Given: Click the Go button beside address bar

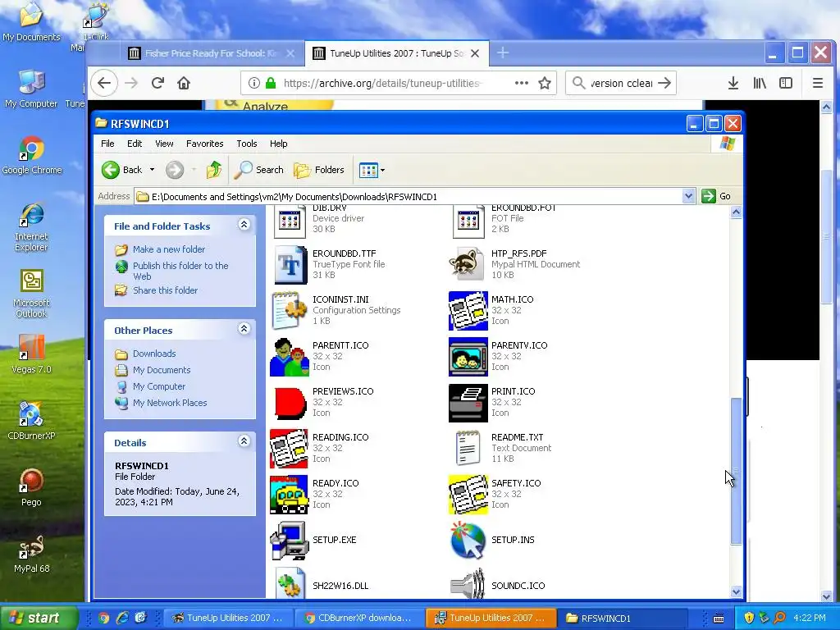Looking at the screenshot, I should tap(716, 197).
